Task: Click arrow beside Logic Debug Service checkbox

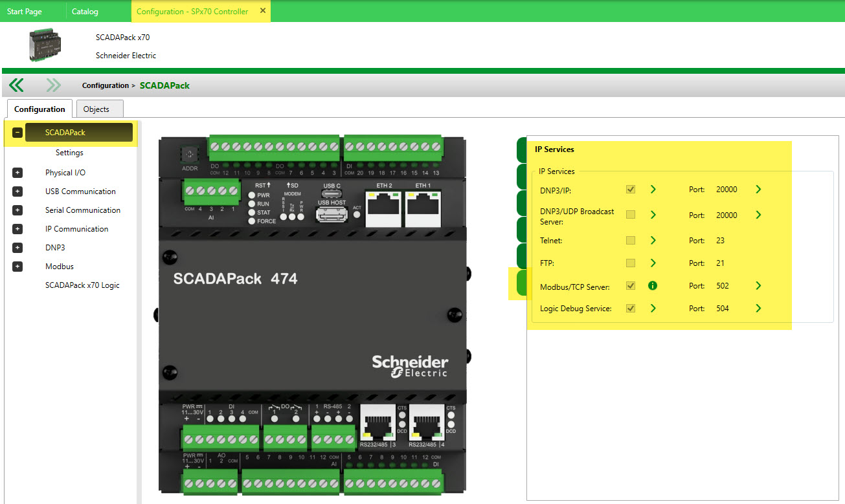Action: (653, 309)
